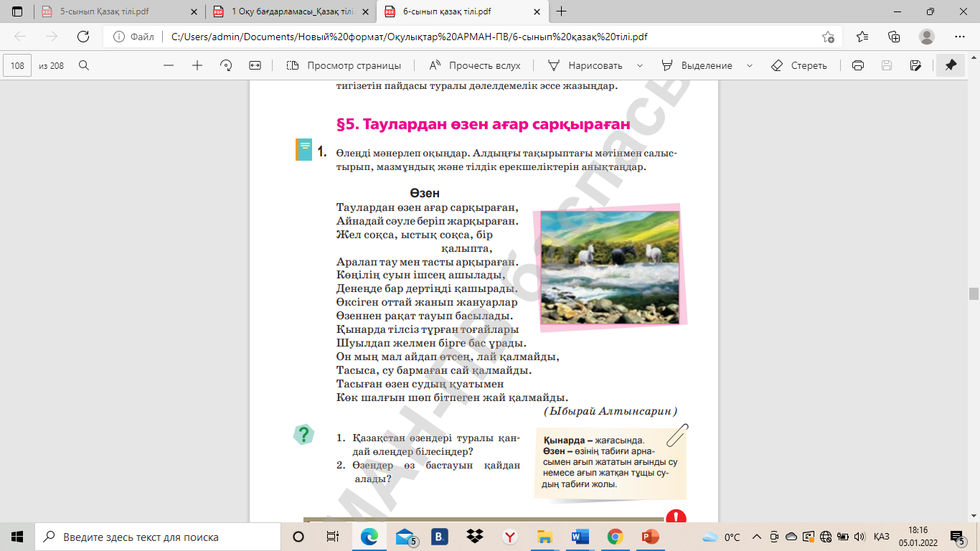View site information icon next to Файл
Viewport: 980px width, 551px height.
click(x=118, y=37)
